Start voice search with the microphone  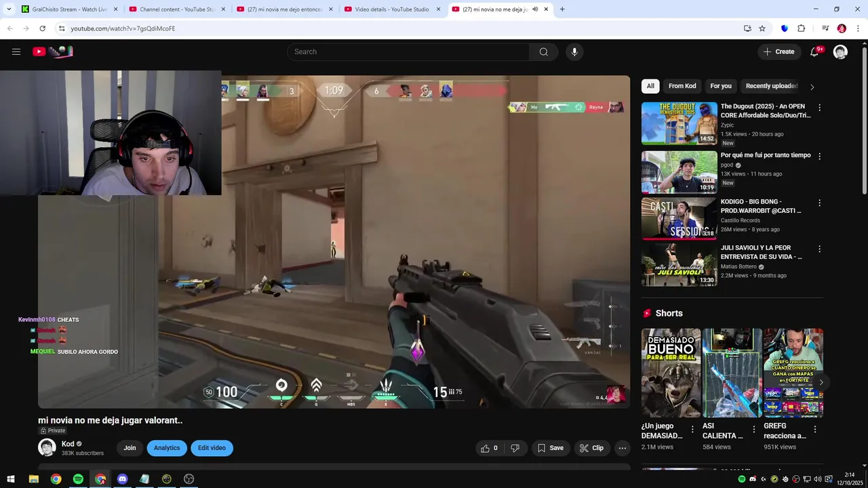(574, 52)
